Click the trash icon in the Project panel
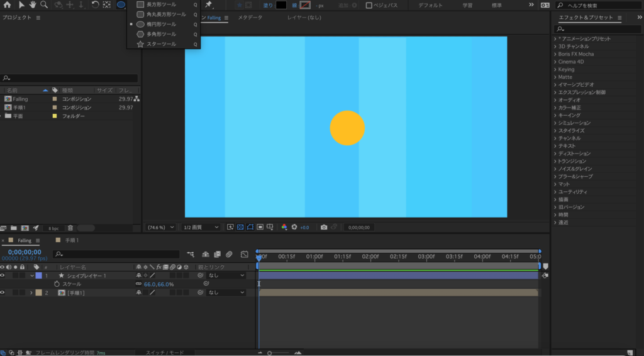The image size is (644, 356). click(70, 228)
